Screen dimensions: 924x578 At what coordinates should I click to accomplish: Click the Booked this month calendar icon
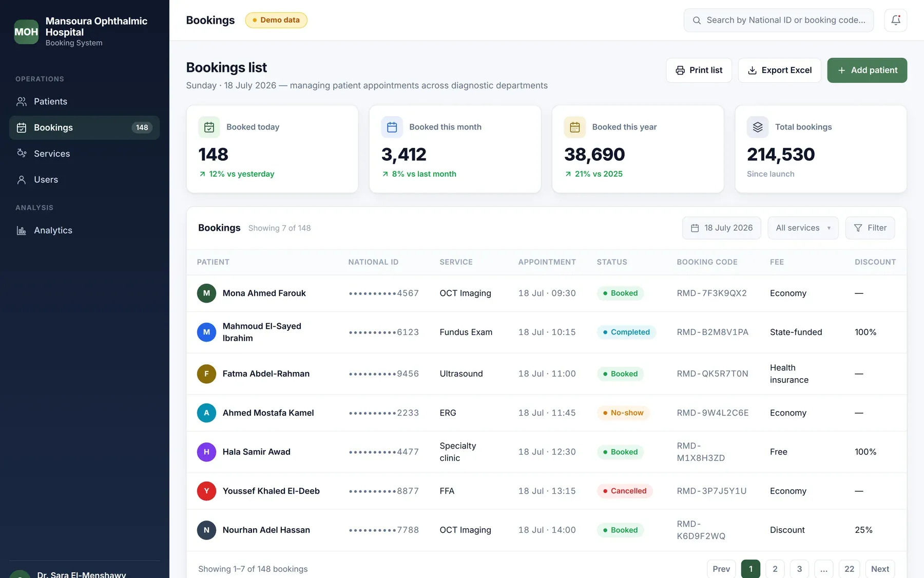click(392, 127)
